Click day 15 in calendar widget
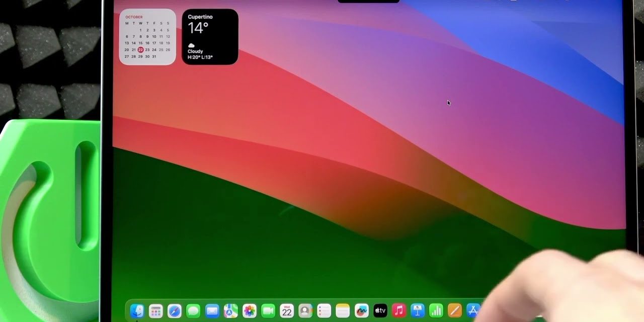 (140, 43)
